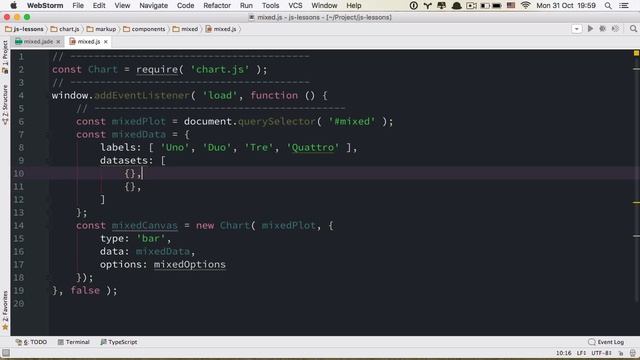Open the Favorites tool window
Image resolution: width=640 pixels, height=360 pixels.
5,310
